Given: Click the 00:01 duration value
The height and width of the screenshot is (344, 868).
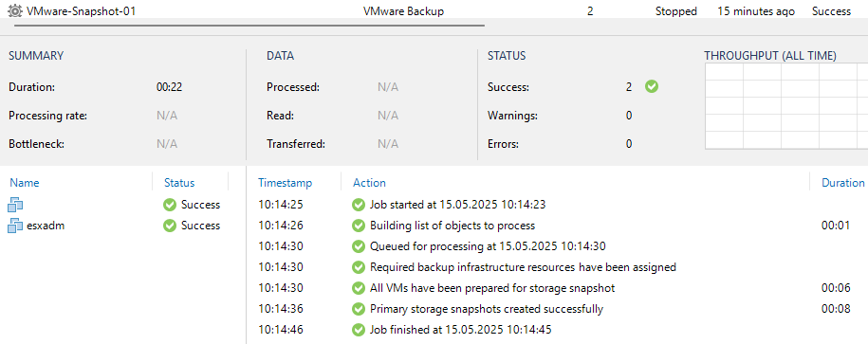Looking at the screenshot, I should (x=836, y=226).
